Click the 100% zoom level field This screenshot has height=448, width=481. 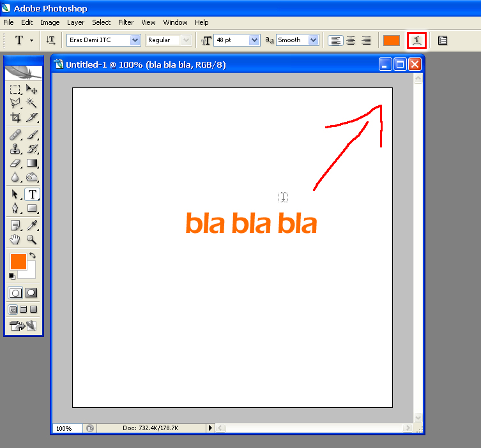click(66, 428)
